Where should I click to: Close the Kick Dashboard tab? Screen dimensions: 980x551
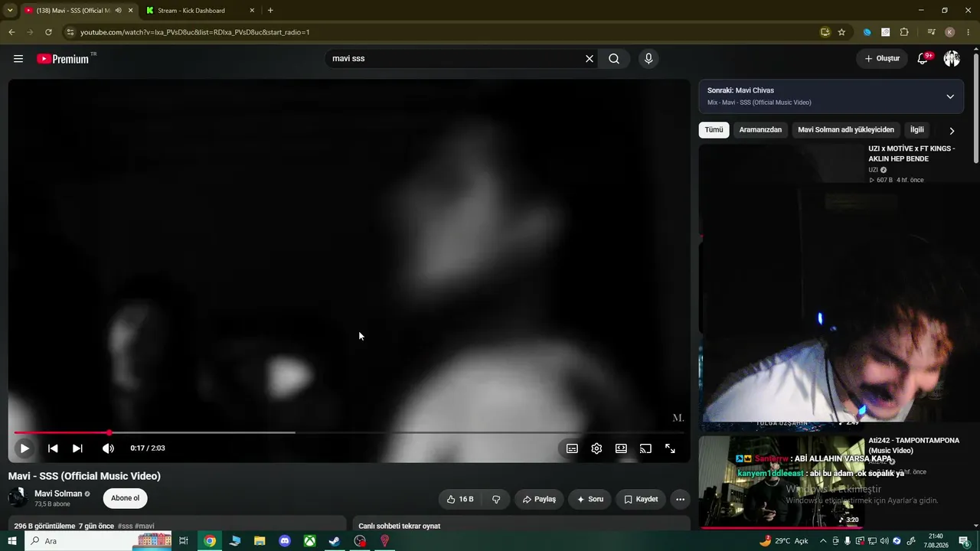252,11
